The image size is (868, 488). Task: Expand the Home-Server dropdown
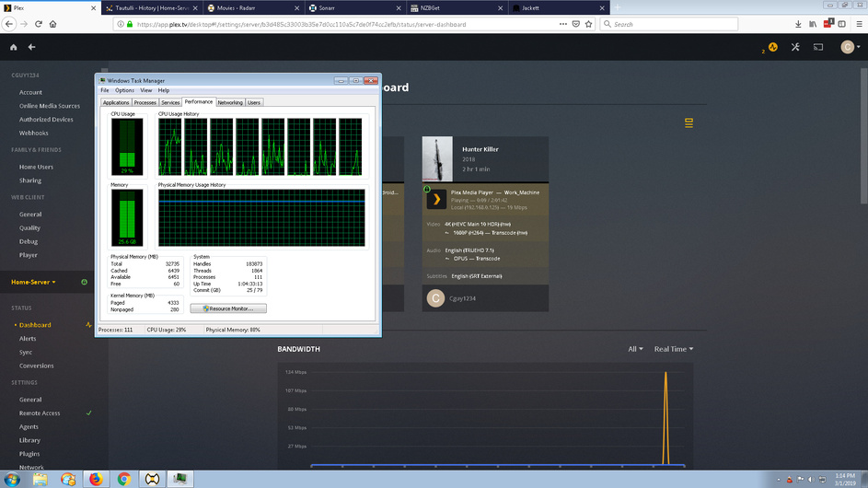[34, 282]
